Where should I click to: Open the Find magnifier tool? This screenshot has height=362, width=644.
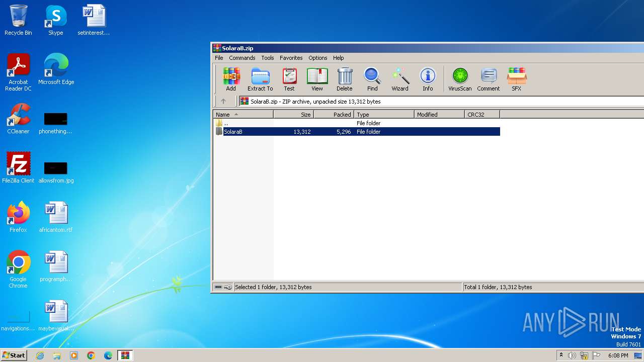pyautogui.click(x=372, y=79)
